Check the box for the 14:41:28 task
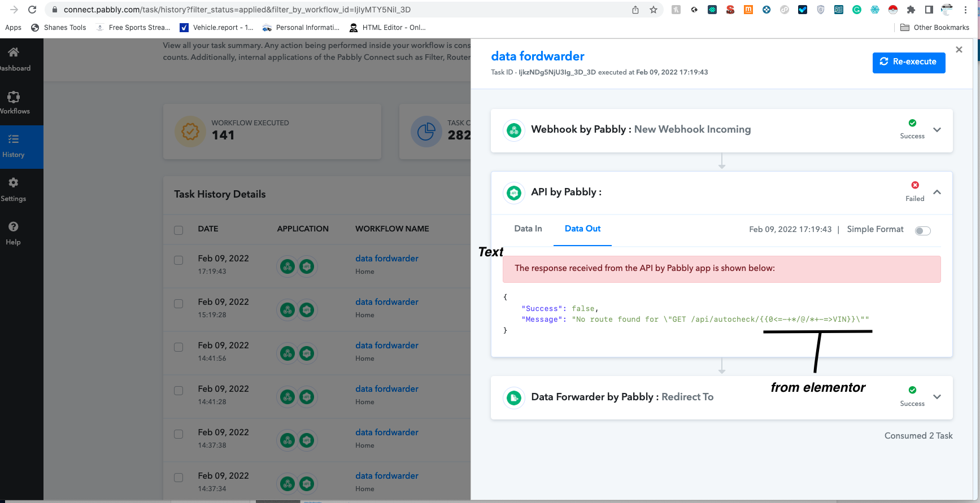Image resolution: width=980 pixels, height=503 pixels. (178, 391)
